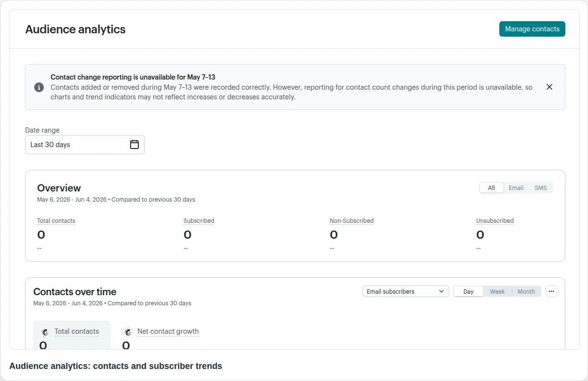Click the Contacts over time heading

[x=75, y=292]
